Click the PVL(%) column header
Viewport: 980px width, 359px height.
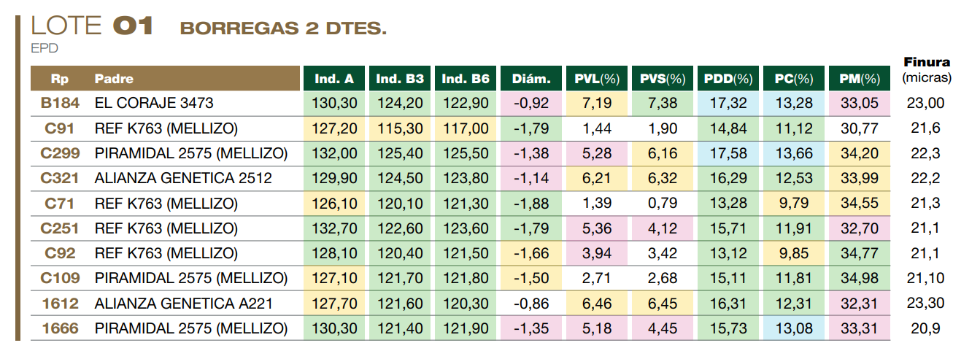point(597,79)
